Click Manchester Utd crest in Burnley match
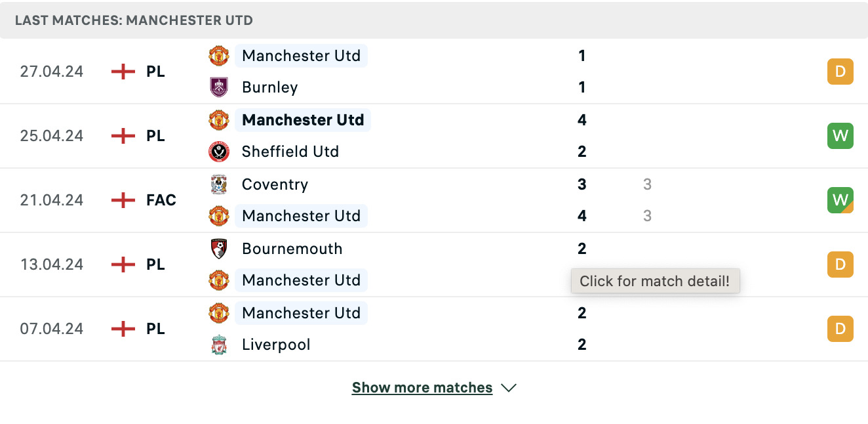 219,56
